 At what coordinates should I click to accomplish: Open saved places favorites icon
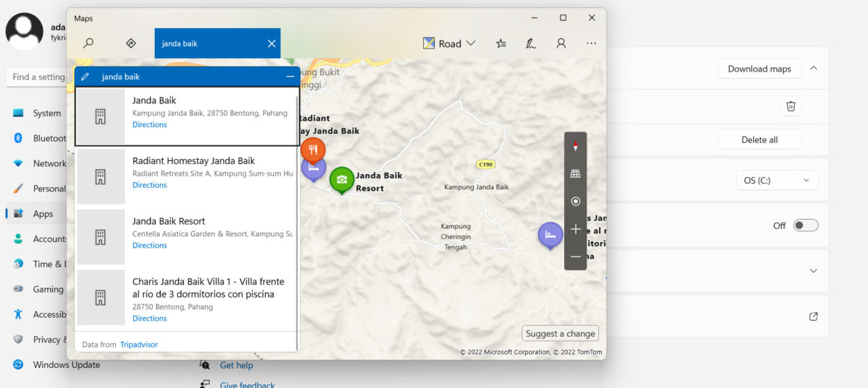[x=501, y=43]
